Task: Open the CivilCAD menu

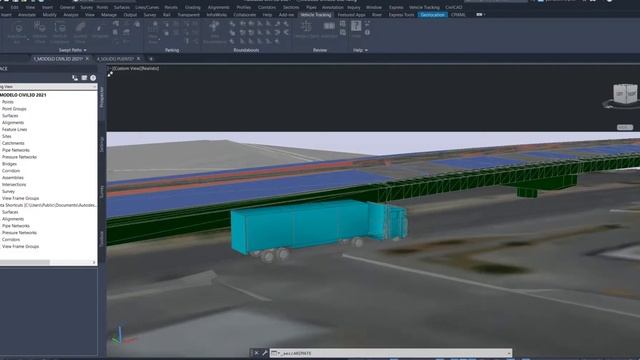Action: point(453,7)
